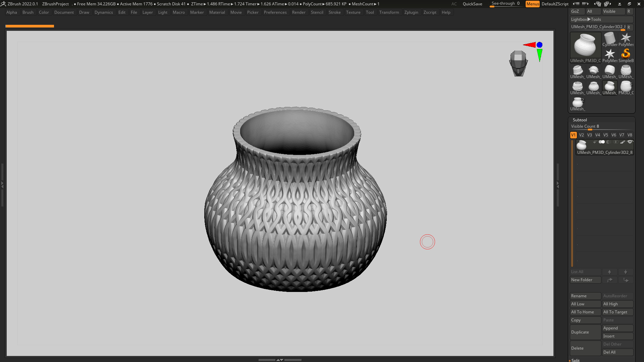
Task: Move subtool up arrow
Action: point(609,272)
